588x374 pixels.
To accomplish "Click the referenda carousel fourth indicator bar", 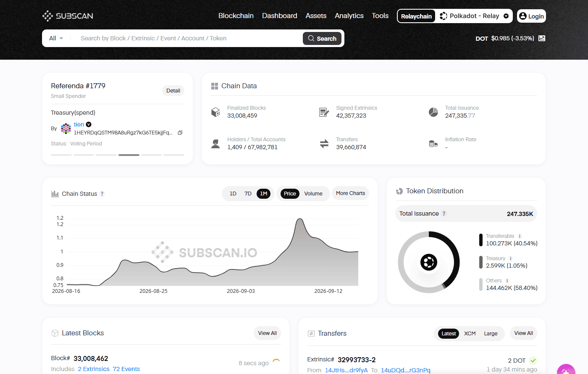I will click(129, 155).
